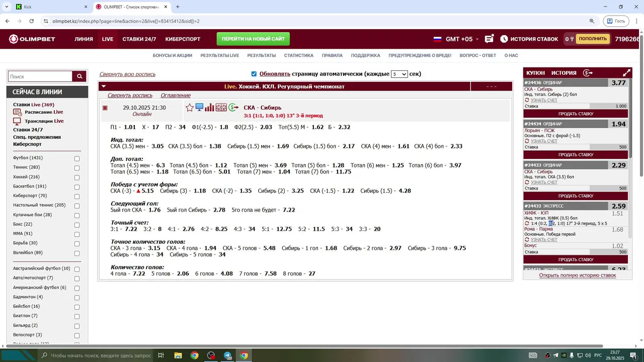Add СКА - Сибирь match to favorites star
644x362 pixels.
coord(190,108)
